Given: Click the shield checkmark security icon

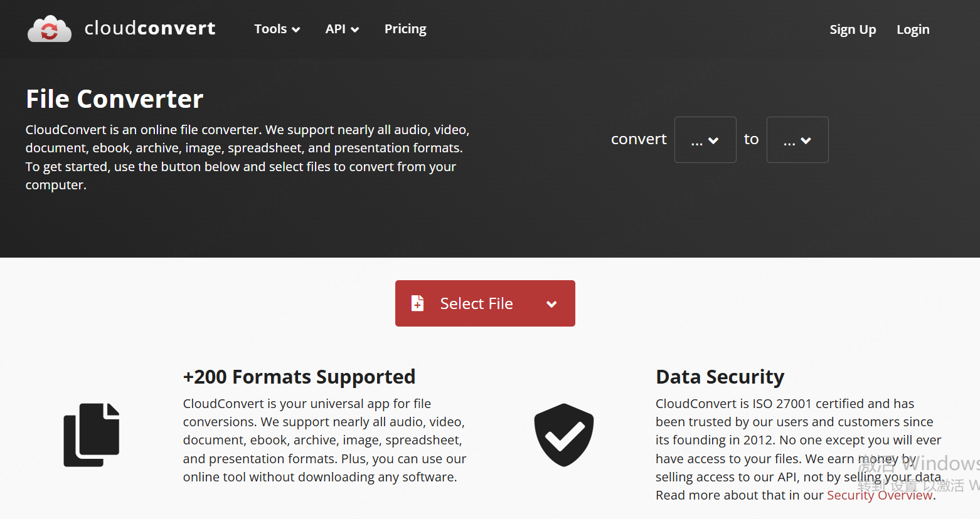Looking at the screenshot, I should (564, 434).
